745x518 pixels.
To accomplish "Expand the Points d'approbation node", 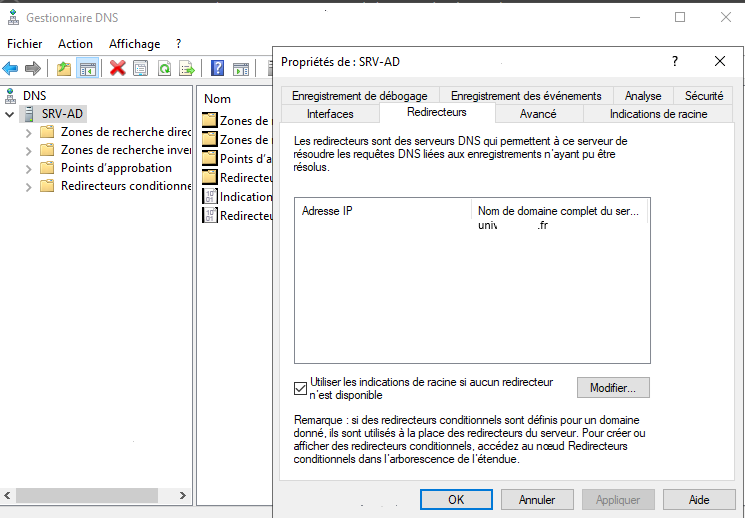I will (28, 168).
